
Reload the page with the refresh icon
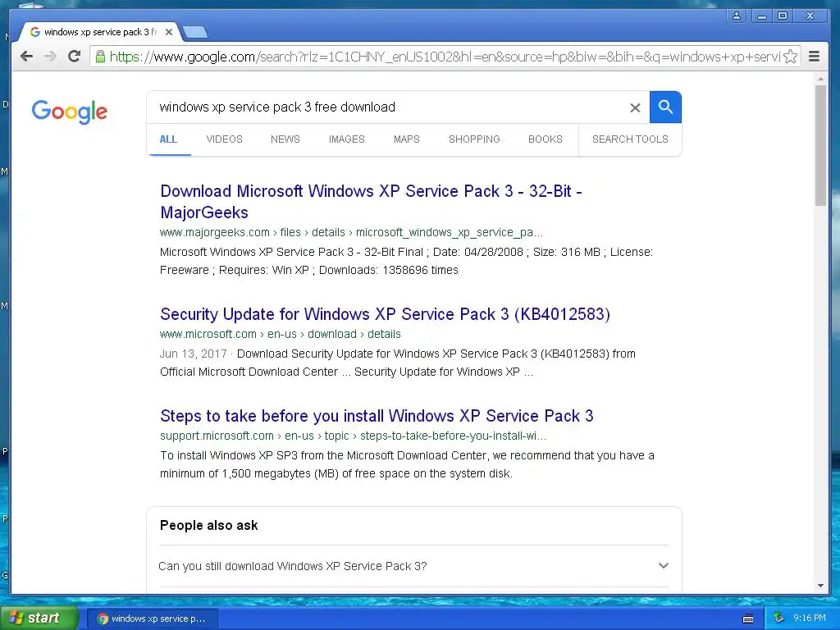(75, 56)
